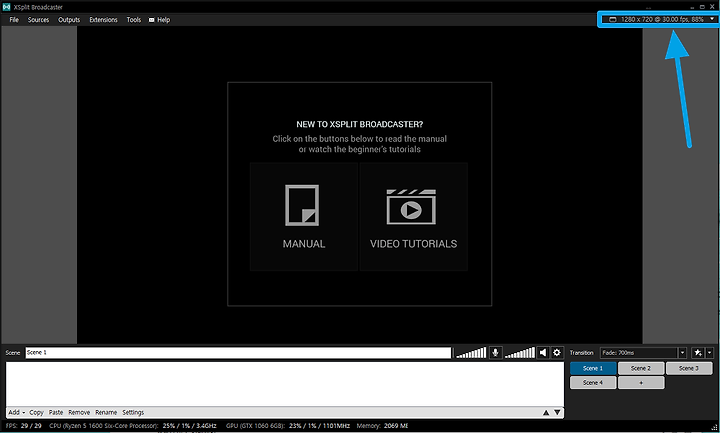
Task: Click the star favorite-transition icon
Action: pos(698,353)
